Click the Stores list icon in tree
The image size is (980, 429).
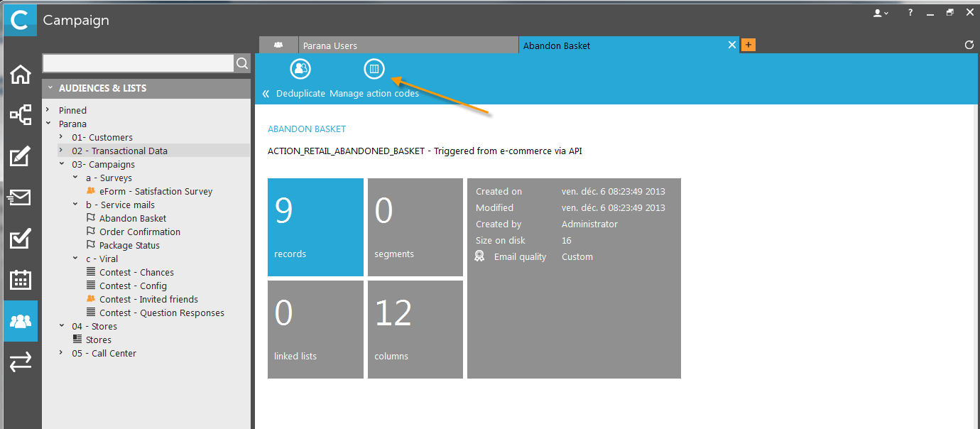pyautogui.click(x=77, y=340)
